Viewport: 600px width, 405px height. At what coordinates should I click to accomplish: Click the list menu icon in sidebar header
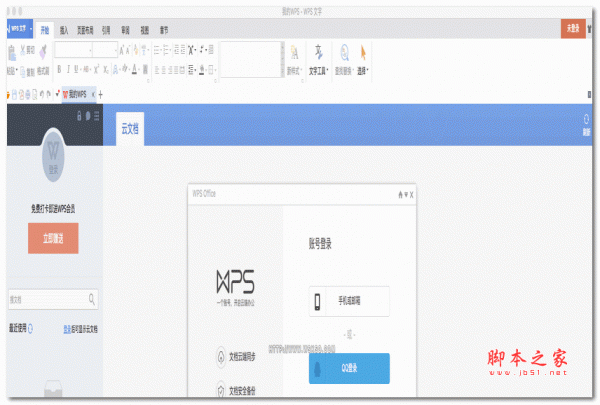96,116
